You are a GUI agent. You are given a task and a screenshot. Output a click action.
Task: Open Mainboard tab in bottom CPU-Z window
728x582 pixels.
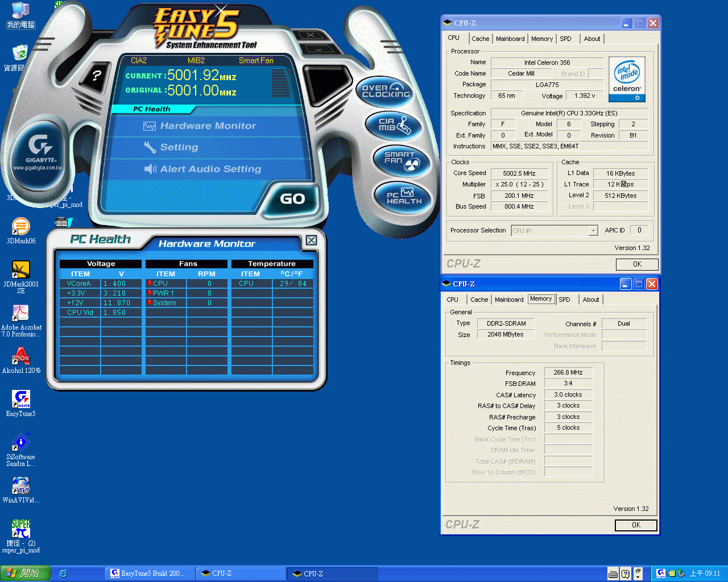pos(509,300)
